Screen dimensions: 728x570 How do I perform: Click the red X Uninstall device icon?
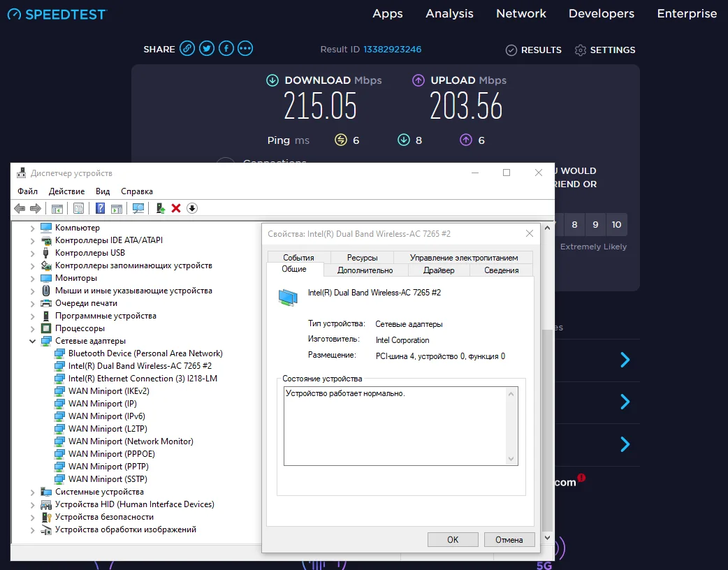click(176, 208)
